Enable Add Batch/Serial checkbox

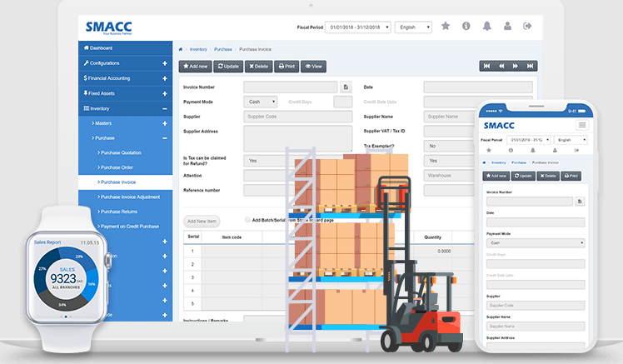[x=247, y=220]
